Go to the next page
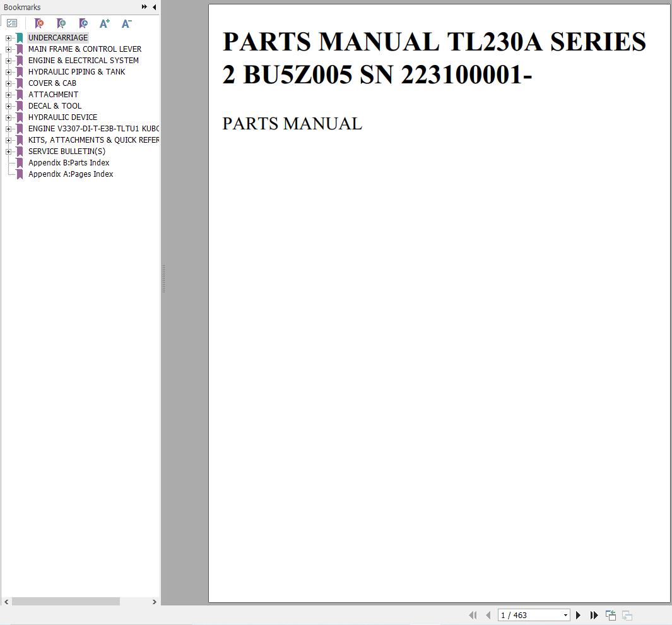Screen dimensions: 672x625 point(578,615)
